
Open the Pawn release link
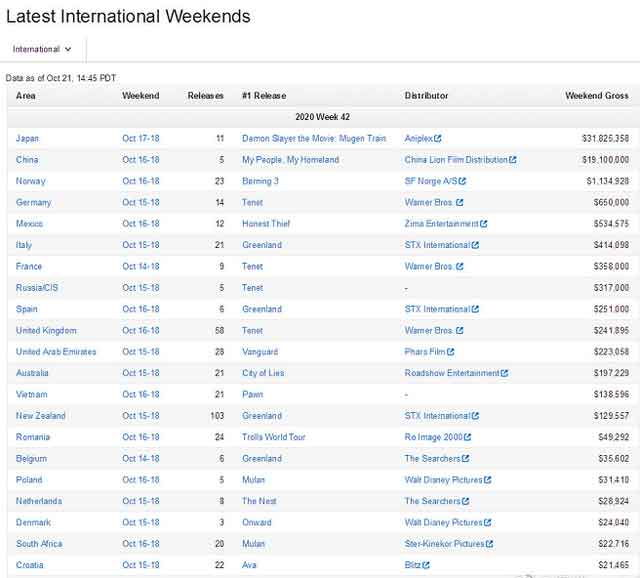coord(253,394)
